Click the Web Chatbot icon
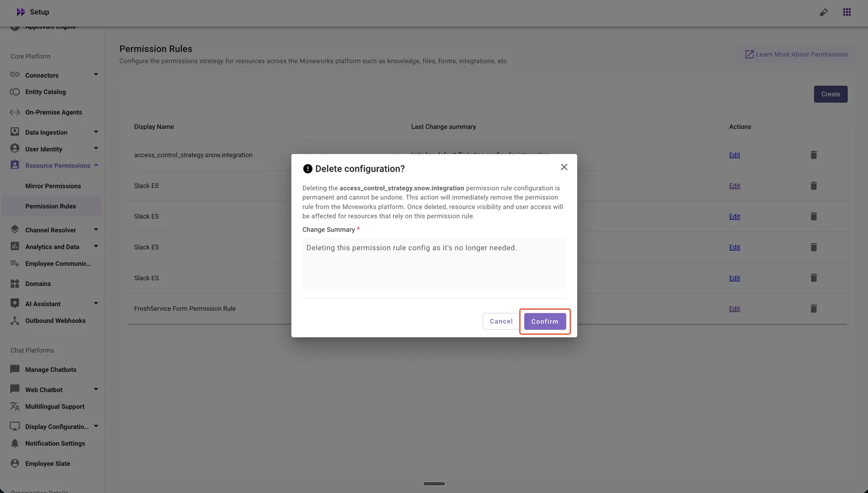 [15, 389]
